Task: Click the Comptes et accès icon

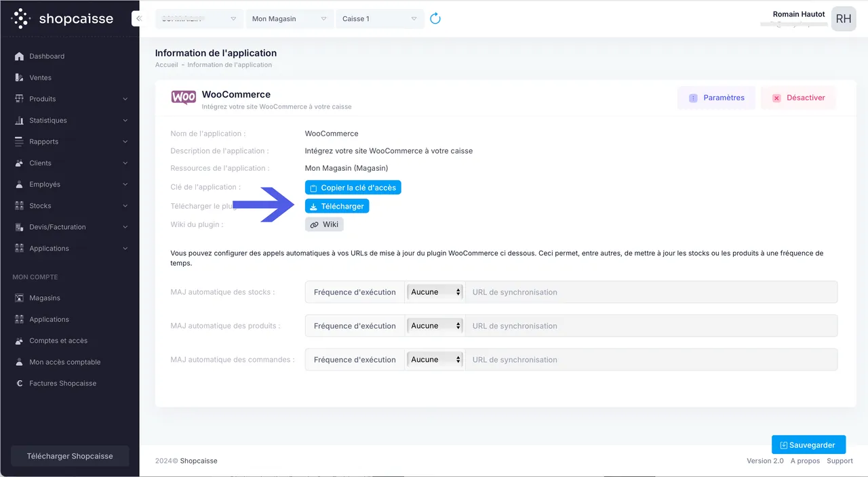Action: coord(19,341)
